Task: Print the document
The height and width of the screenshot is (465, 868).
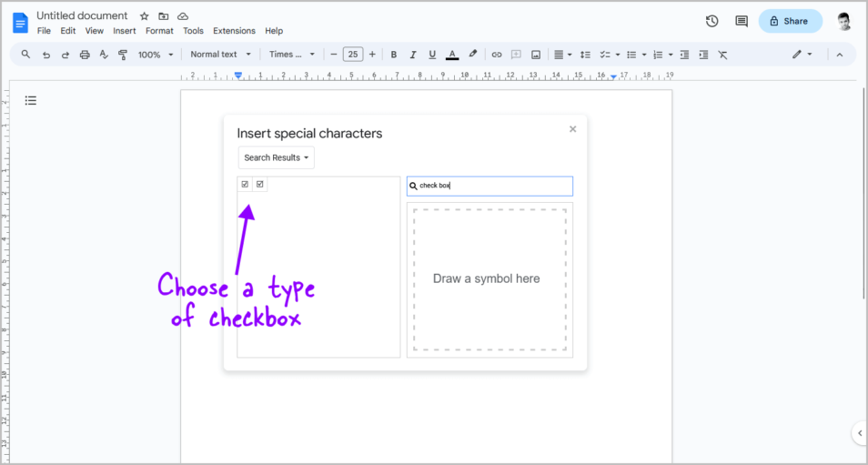Action: click(x=85, y=55)
